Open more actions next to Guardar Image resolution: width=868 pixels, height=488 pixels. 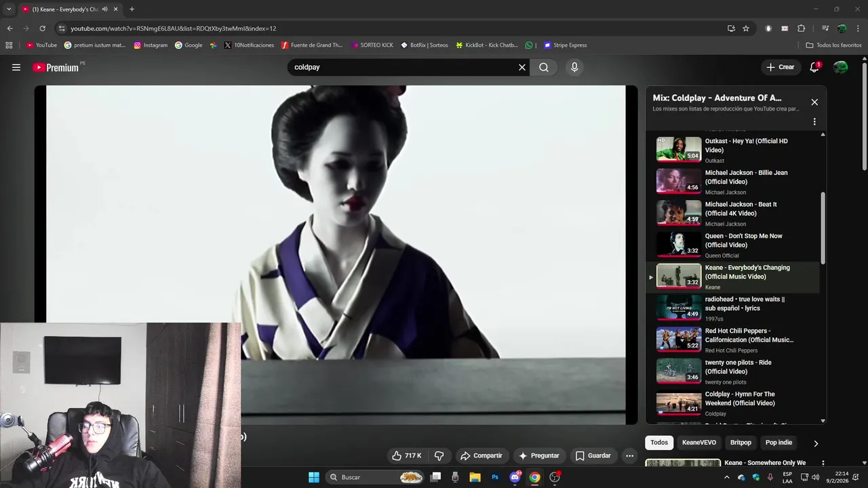coord(629,455)
